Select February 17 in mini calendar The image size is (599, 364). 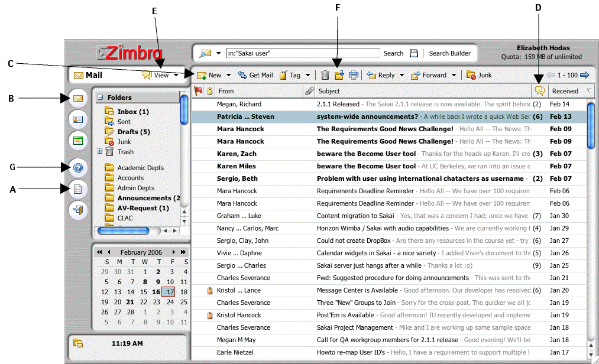(x=169, y=292)
